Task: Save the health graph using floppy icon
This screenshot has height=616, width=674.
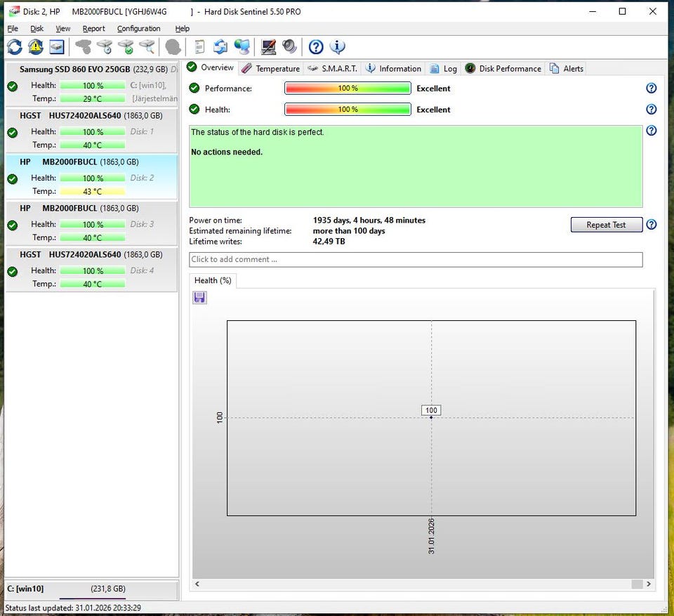Action: coord(200,298)
